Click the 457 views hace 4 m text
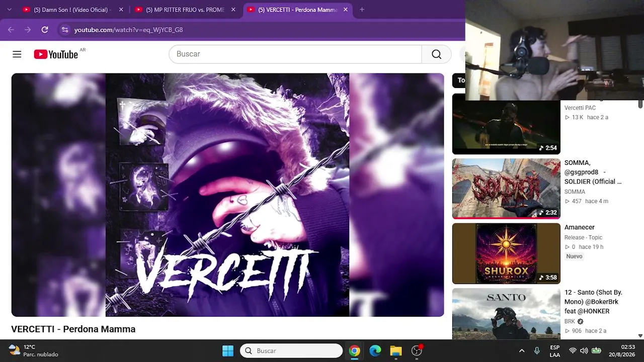This screenshot has width=644, height=362. click(586, 201)
